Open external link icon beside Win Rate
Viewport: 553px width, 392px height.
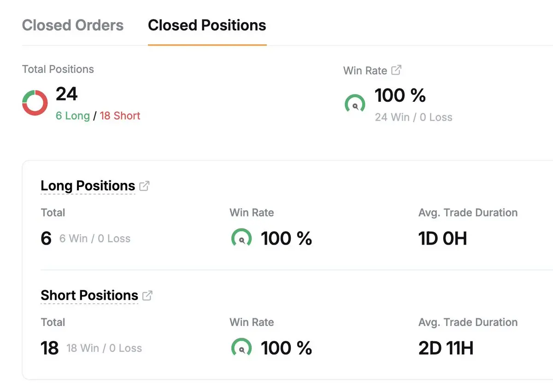(x=396, y=70)
